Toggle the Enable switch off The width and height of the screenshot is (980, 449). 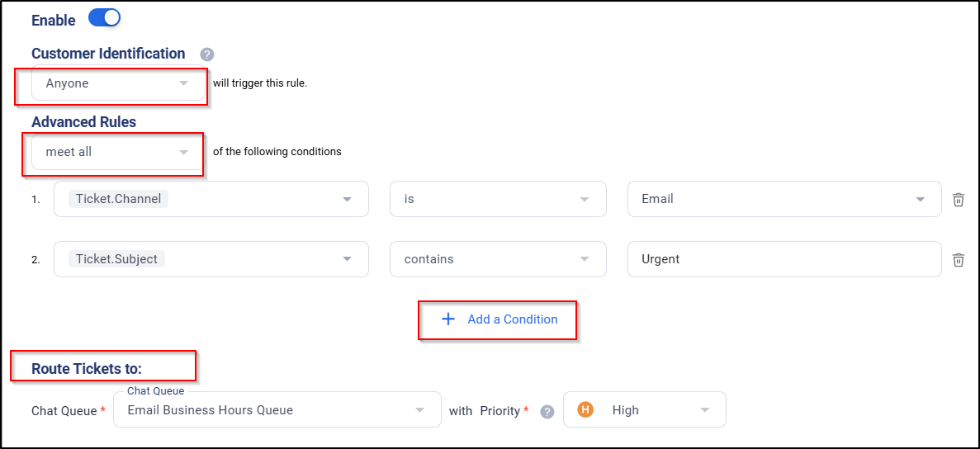104,19
